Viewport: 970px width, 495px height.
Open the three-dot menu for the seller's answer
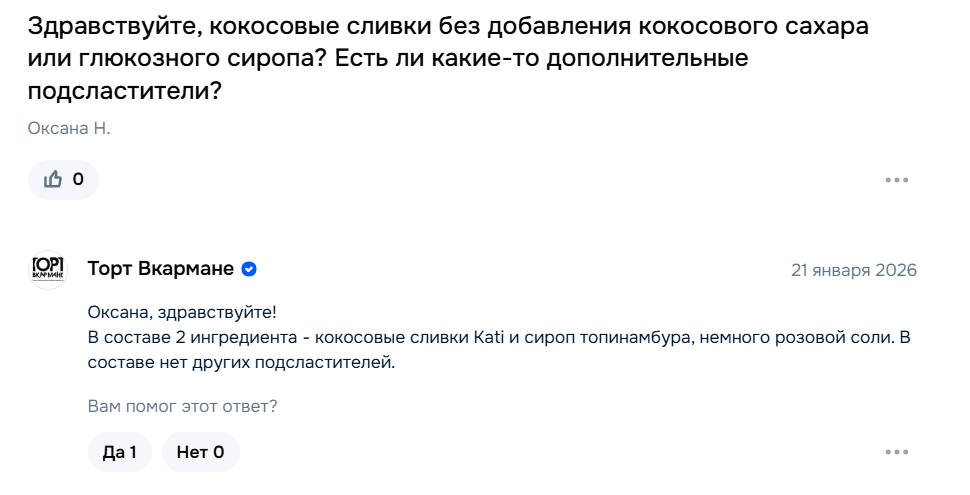(x=896, y=453)
